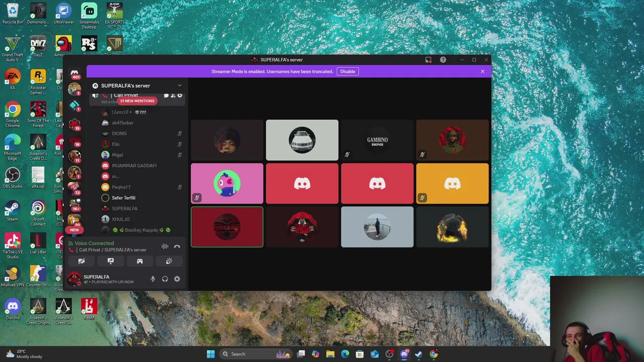Image resolution: width=644 pixels, height=362 pixels.
Task: Share your screen in voice call
Action: click(111, 261)
